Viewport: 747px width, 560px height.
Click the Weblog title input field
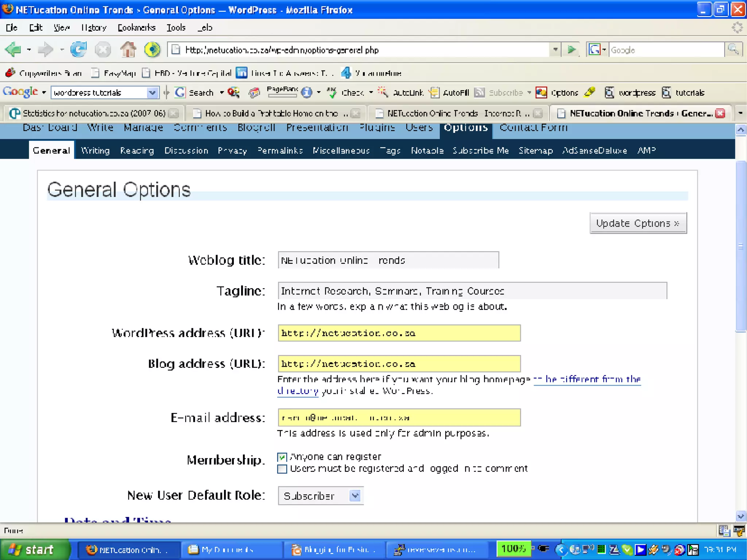(388, 260)
